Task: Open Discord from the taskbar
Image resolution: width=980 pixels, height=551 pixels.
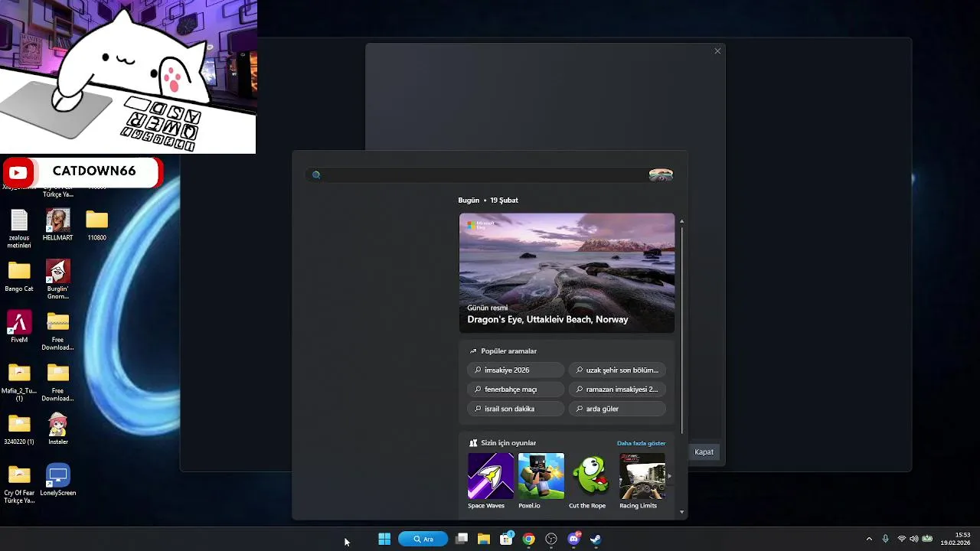Action: click(x=573, y=539)
